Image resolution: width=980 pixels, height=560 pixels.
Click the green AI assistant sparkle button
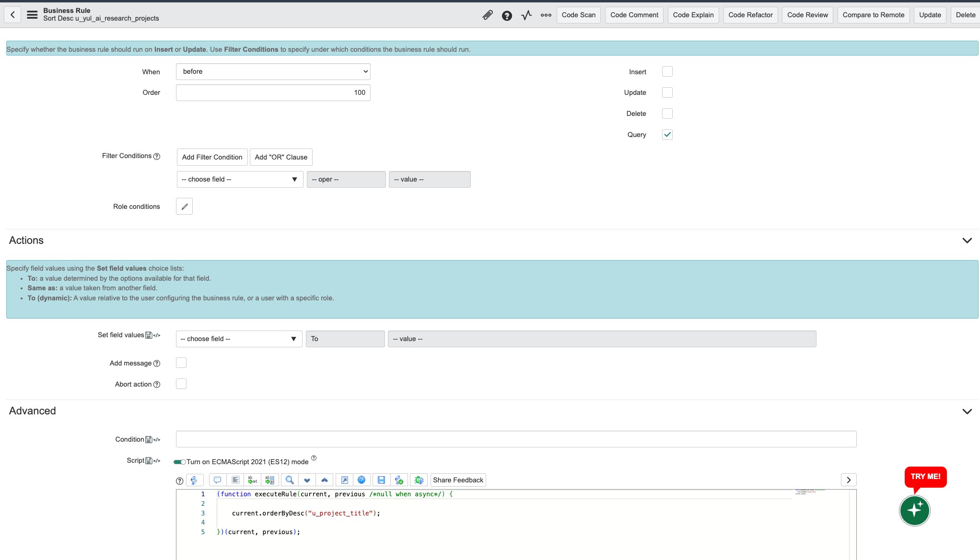tap(914, 510)
